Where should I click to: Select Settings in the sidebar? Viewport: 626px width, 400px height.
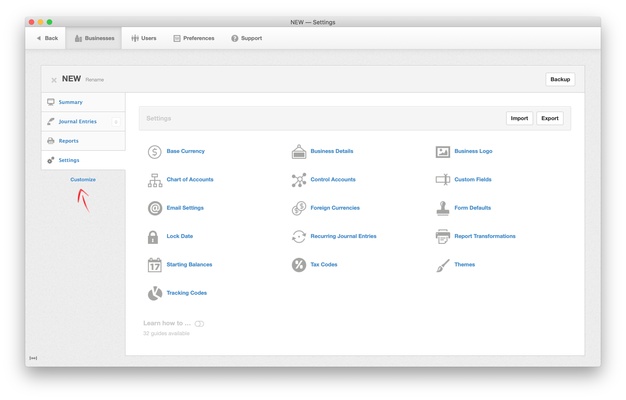(83, 160)
